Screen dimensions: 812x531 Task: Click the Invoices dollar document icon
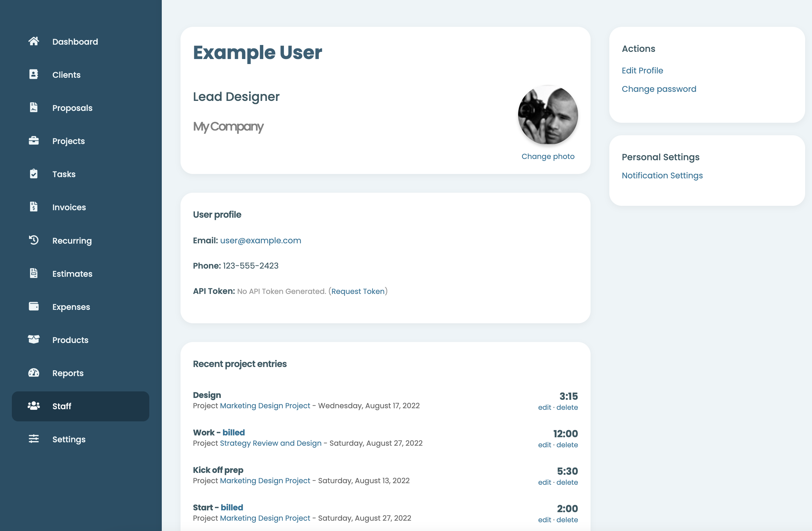(x=33, y=207)
